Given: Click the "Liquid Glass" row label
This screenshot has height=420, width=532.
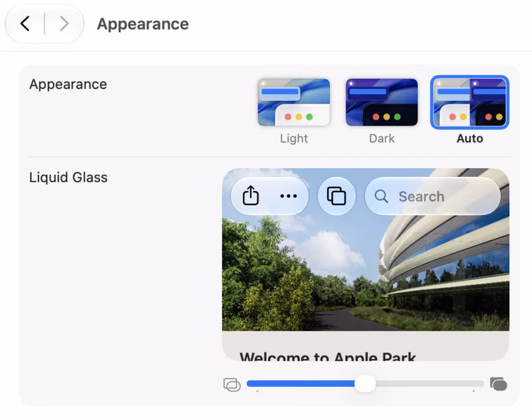Looking at the screenshot, I should click(x=68, y=177).
